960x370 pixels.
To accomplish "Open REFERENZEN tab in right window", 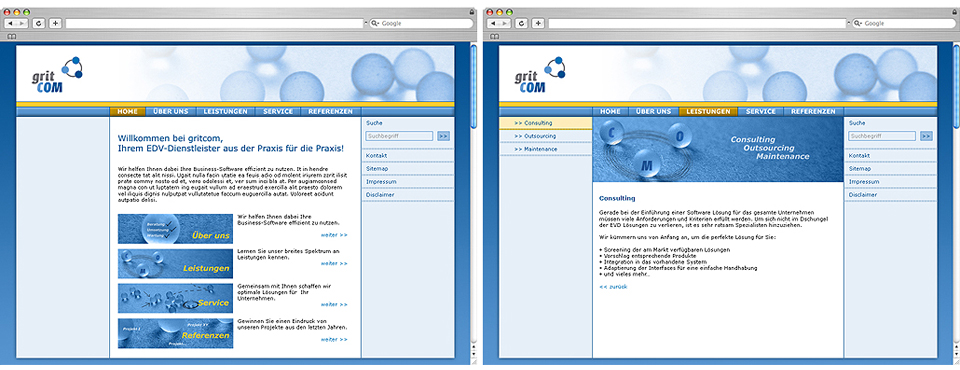I will [813, 111].
